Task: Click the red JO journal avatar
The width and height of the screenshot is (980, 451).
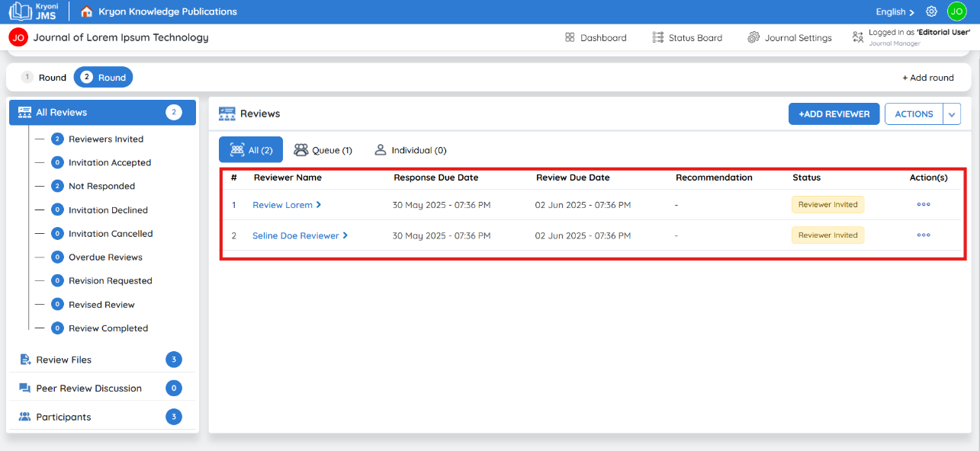Action: (18, 37)
